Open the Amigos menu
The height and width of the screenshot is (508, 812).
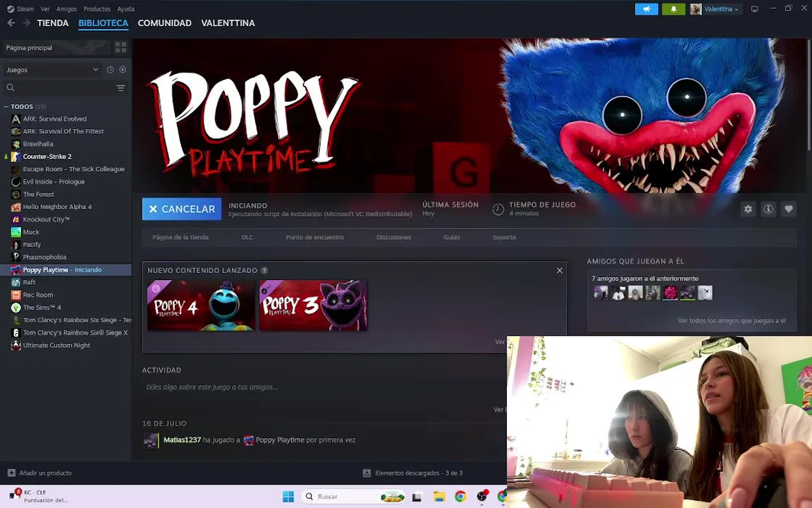pyautogui.click(x=66, y=8)
